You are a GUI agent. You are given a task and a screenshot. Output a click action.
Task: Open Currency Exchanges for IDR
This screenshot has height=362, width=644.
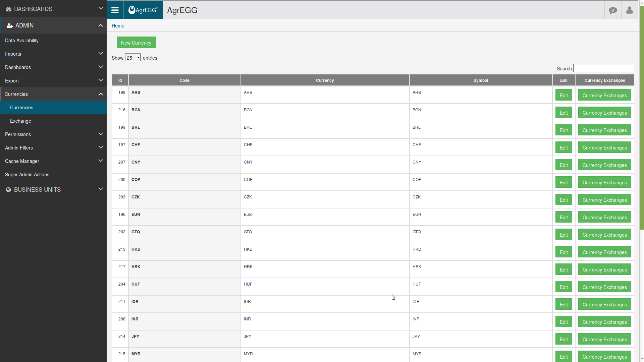[x=605, y=304]
